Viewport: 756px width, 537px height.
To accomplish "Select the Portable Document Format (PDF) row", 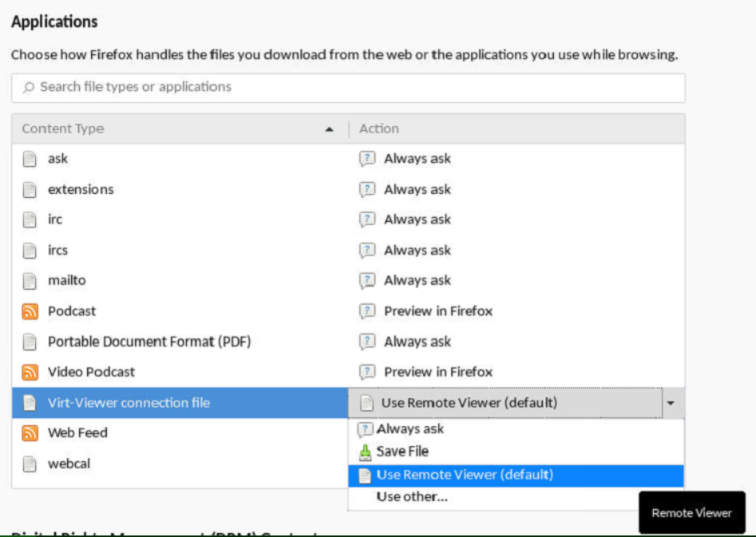I will point(149,342).
